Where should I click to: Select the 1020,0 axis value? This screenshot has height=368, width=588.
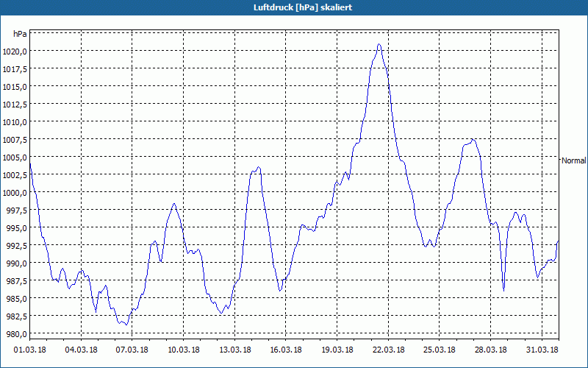pos(15,52)
